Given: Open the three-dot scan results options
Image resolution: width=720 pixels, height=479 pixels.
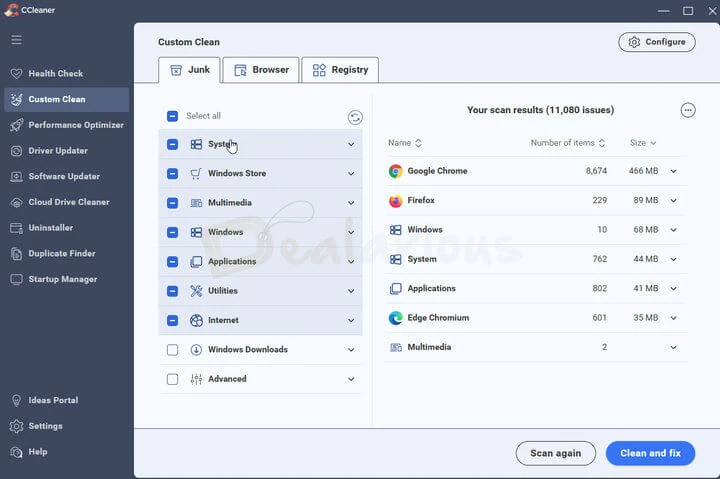Looking at the screenshot, I should click(x=687, y=110).
